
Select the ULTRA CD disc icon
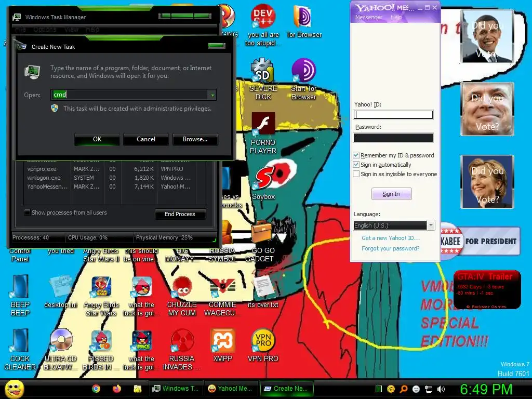(x=60, y=350)
